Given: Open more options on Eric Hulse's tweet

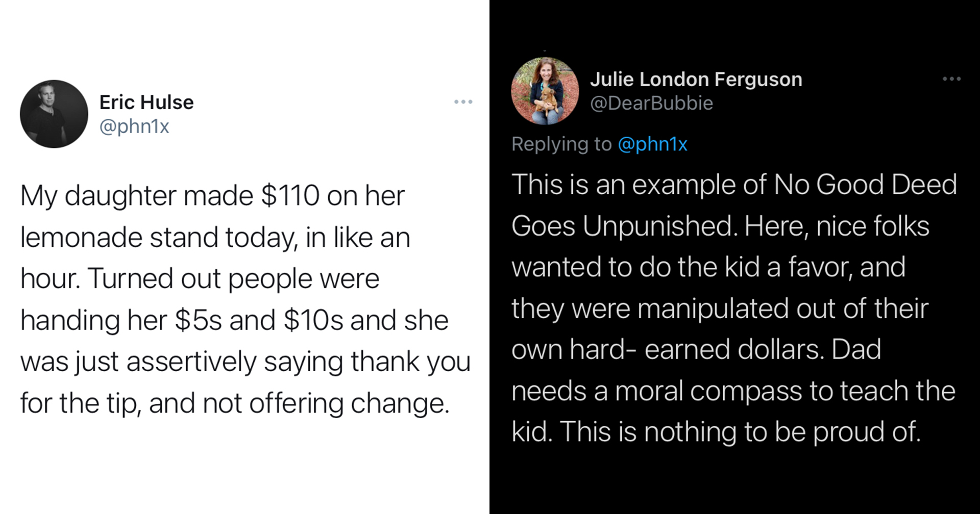Looking at the screenshot, I should click(x=463, y=102).
